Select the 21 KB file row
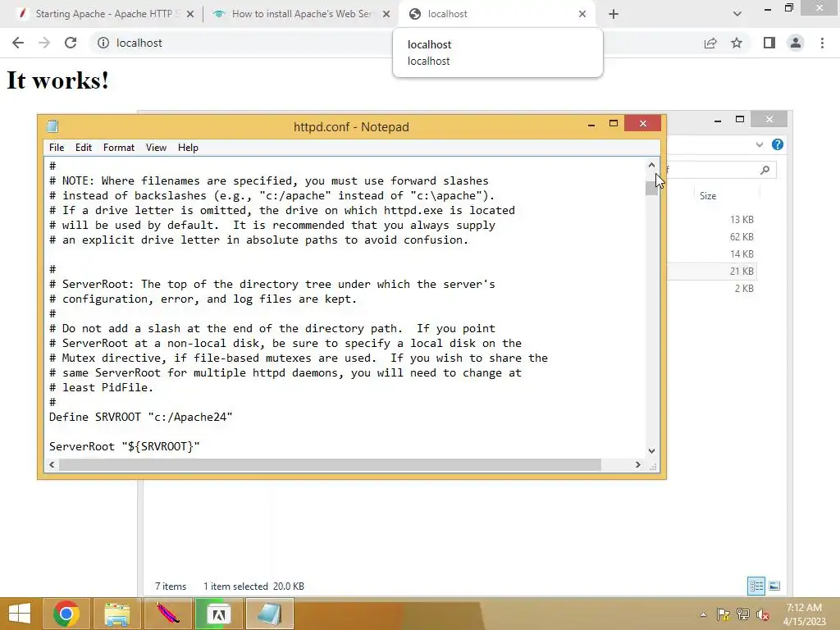840x630 pixels. click(713, 271)
